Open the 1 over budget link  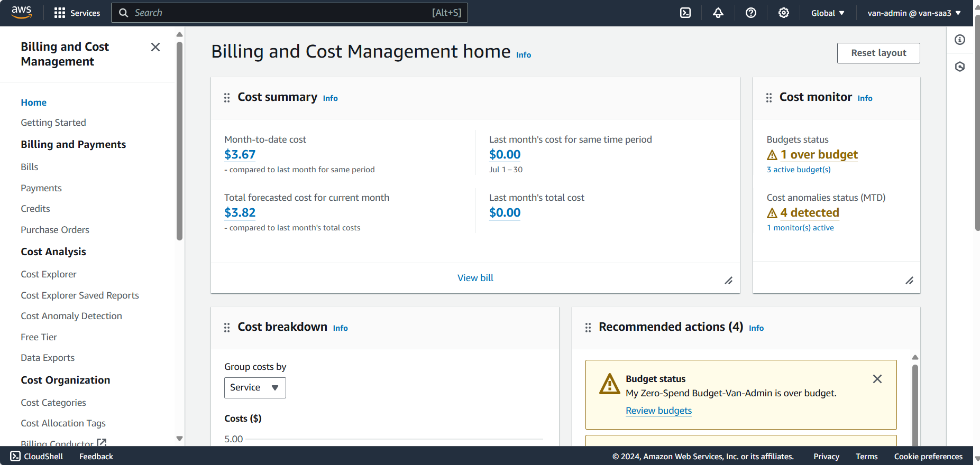819,155
